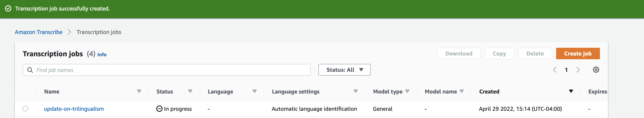Go to previous page arrow

[555, 70]
